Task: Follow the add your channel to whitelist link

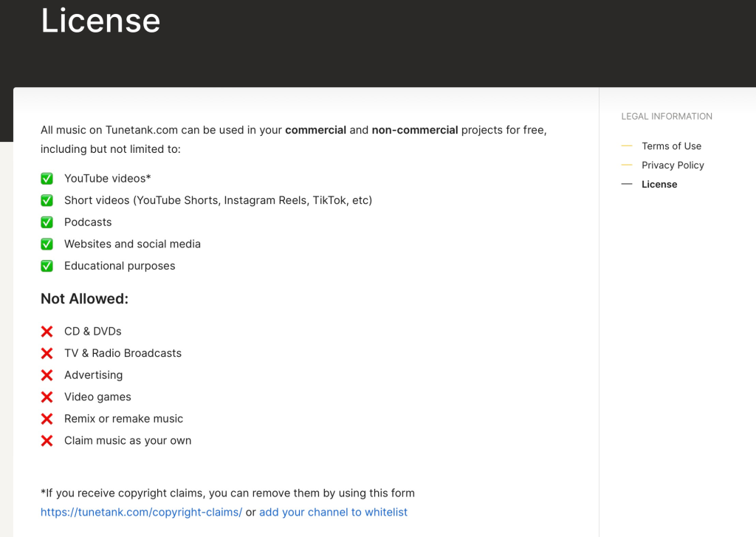Action: coord(333,512)
